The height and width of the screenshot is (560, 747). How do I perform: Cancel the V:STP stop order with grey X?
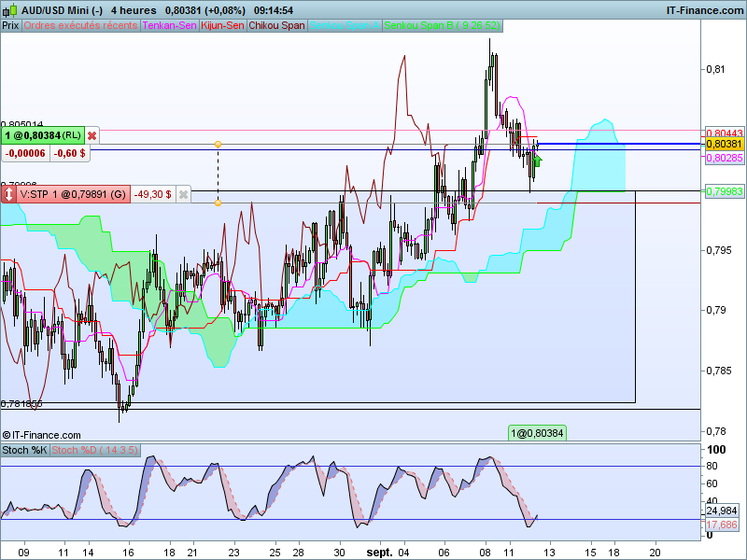click(183, 194)
